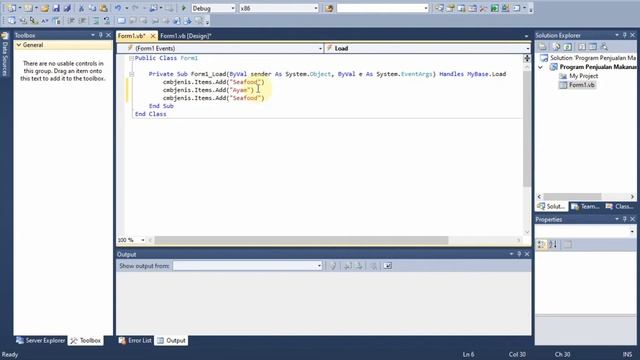Click the Cut scissors icon
This screenshot has height=360, width=640.
click(81, 8)
